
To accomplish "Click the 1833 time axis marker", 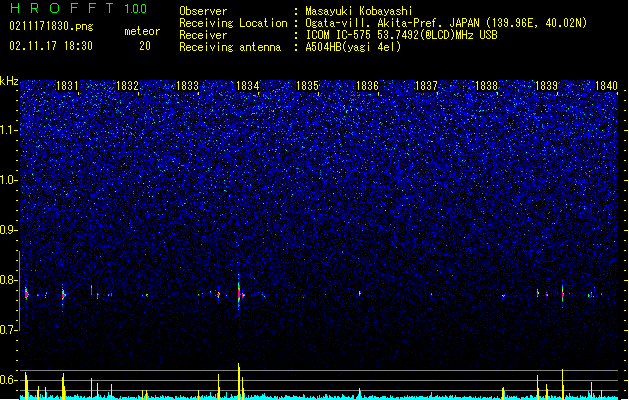I will 187,85.
